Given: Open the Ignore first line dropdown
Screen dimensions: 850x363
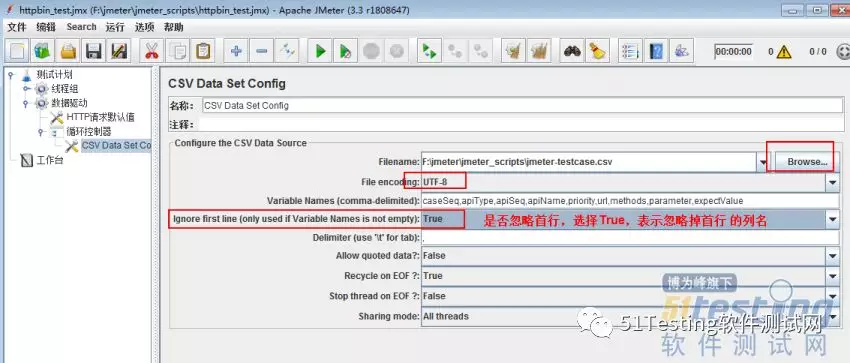Looking at the screenshot, I should pos(833,219).
